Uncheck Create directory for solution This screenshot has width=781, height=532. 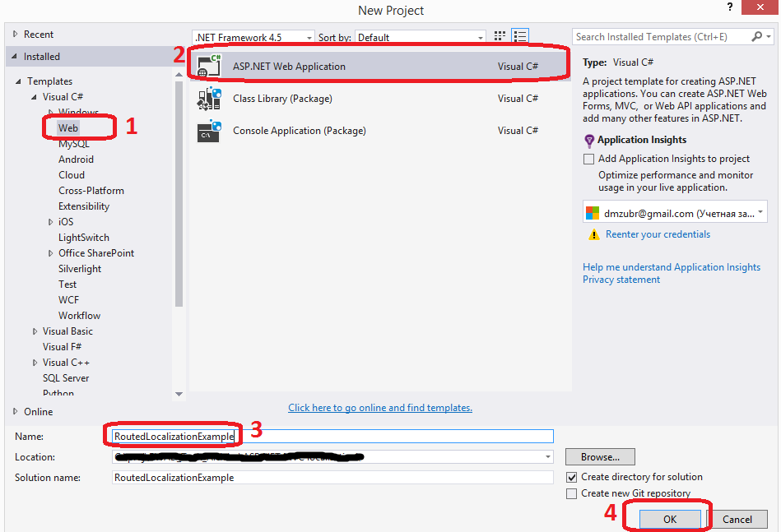point(572,477)
